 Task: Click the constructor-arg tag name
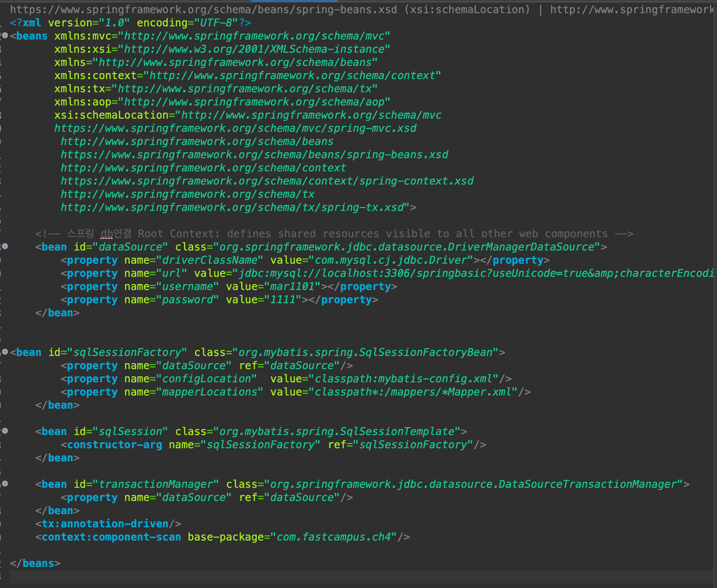click(x=114, y=445)
